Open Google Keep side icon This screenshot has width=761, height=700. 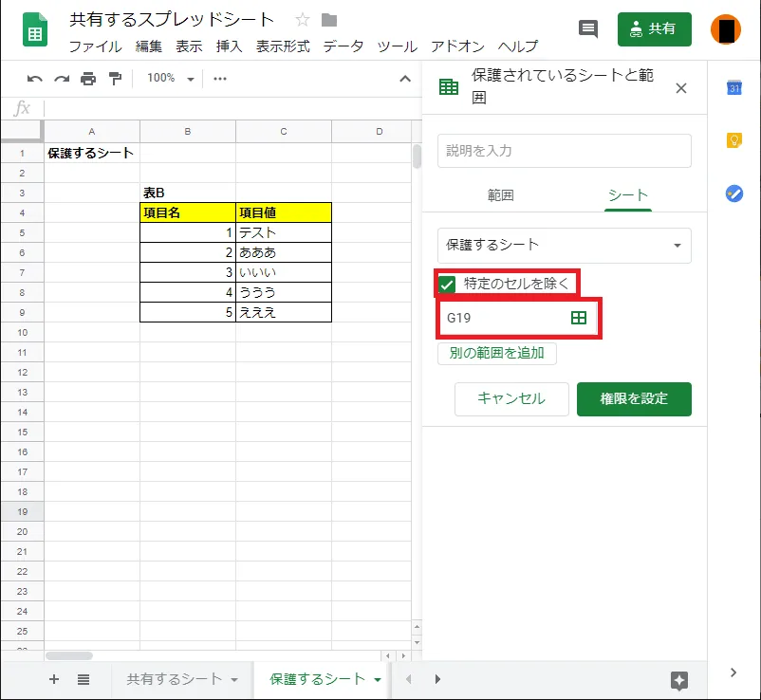click(733, 140)
